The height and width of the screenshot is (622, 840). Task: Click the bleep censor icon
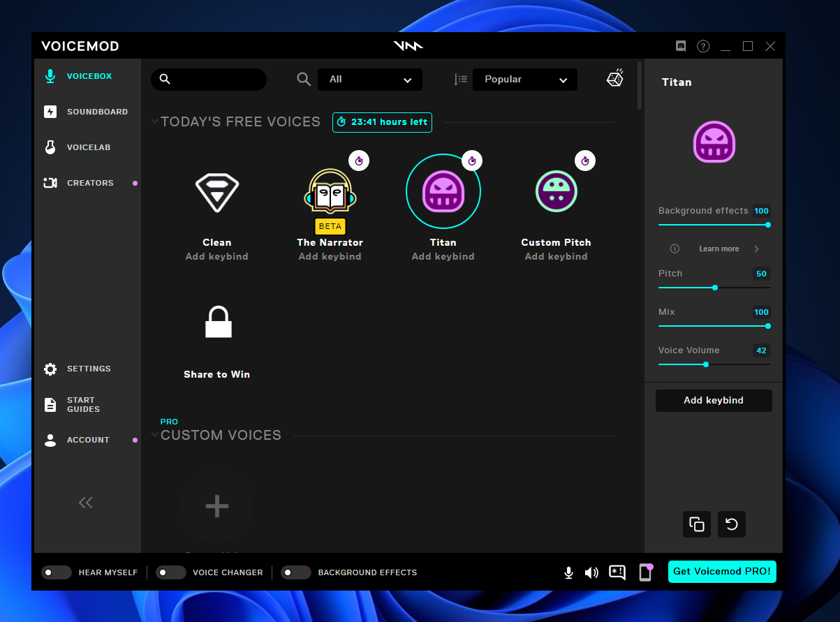(x=616, y=572)
